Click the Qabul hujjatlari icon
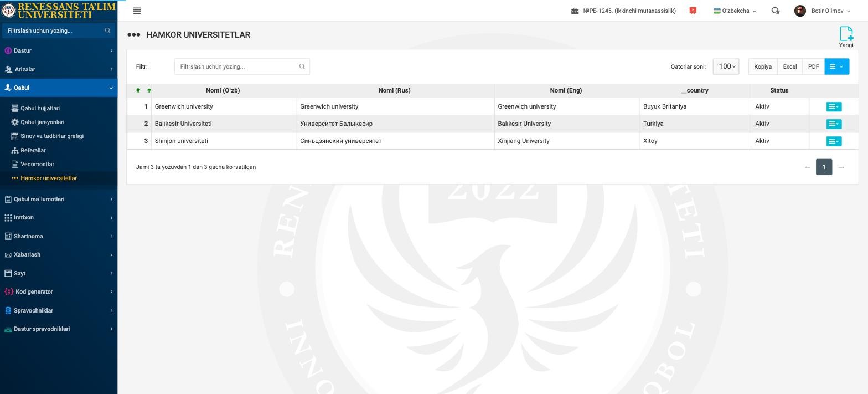Viewport: 868px width, 394px height. pos(15,108)
